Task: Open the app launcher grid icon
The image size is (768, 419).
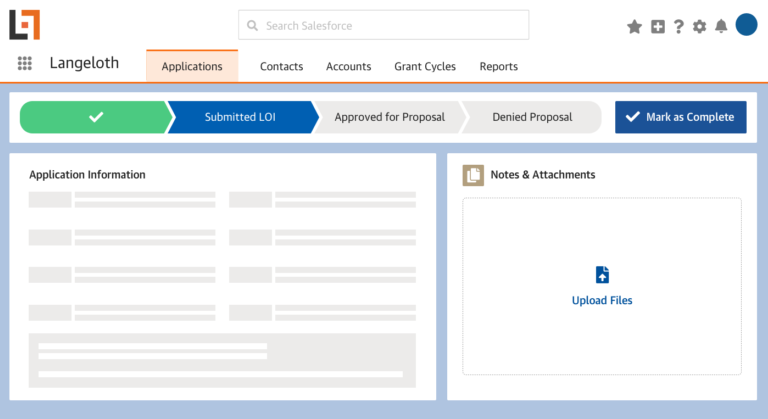Action: pyautogui.click(x=24, y=63)
